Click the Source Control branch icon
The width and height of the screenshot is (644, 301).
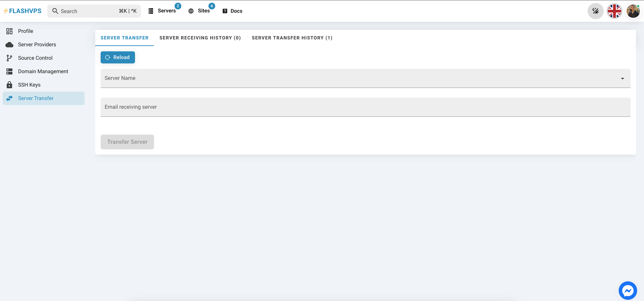[9, 58]
